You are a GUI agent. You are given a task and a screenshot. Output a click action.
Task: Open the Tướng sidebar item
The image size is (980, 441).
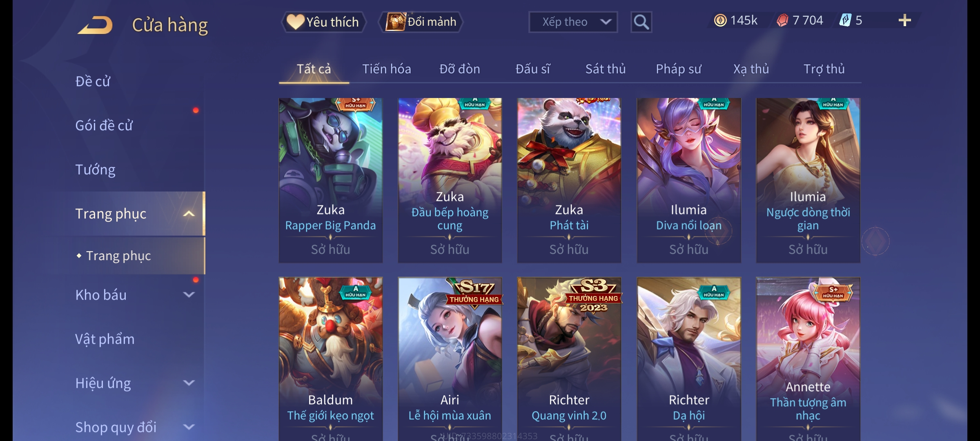(x=95, y=169)
